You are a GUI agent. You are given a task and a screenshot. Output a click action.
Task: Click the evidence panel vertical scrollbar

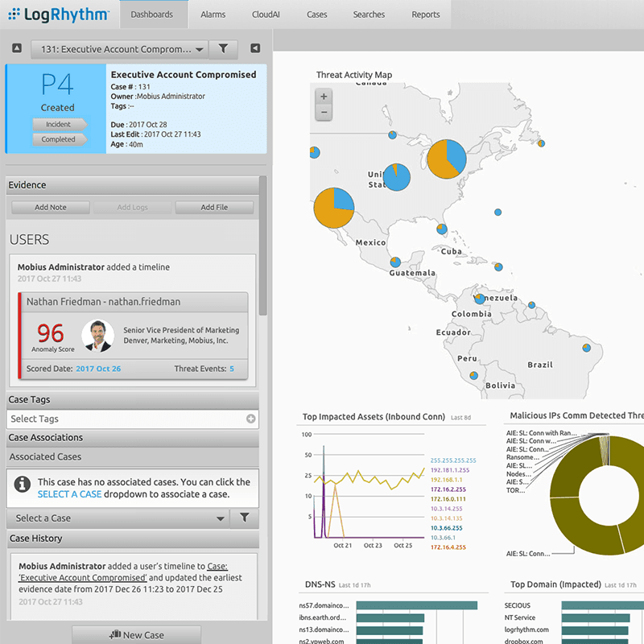click(x=263, y=246)
